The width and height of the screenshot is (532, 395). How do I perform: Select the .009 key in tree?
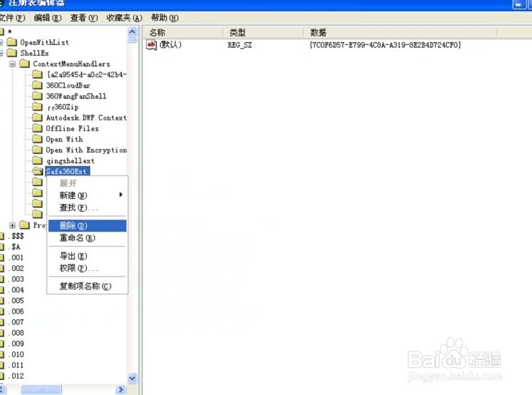[16, 344]
